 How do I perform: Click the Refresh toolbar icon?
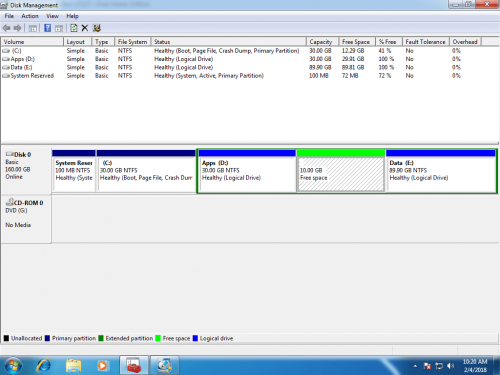point(74,28)
